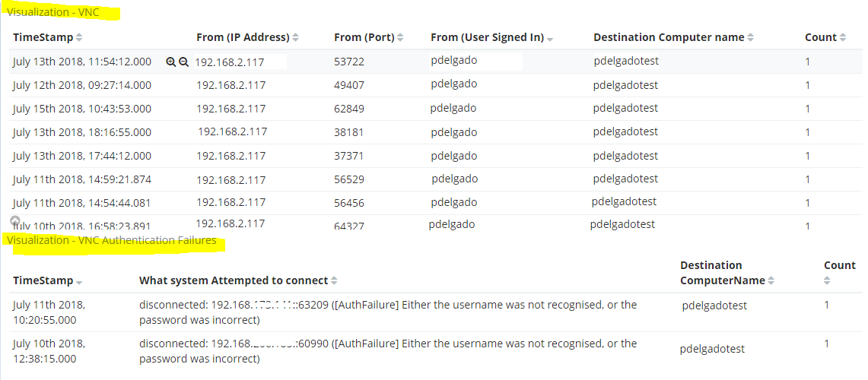Sort by From (Port) column arrows
868x380 pixels.
click(400, 37)
